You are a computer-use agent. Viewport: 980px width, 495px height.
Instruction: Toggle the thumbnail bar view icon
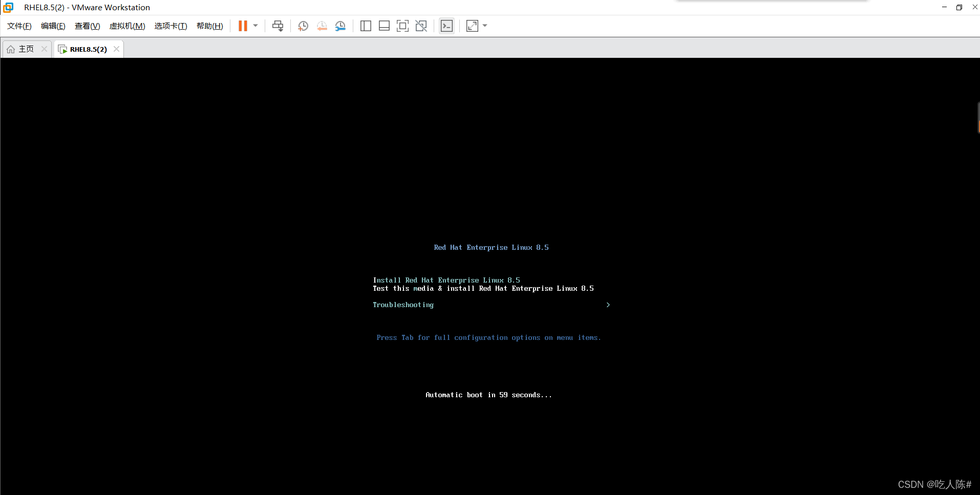click(x=384, y=26)
